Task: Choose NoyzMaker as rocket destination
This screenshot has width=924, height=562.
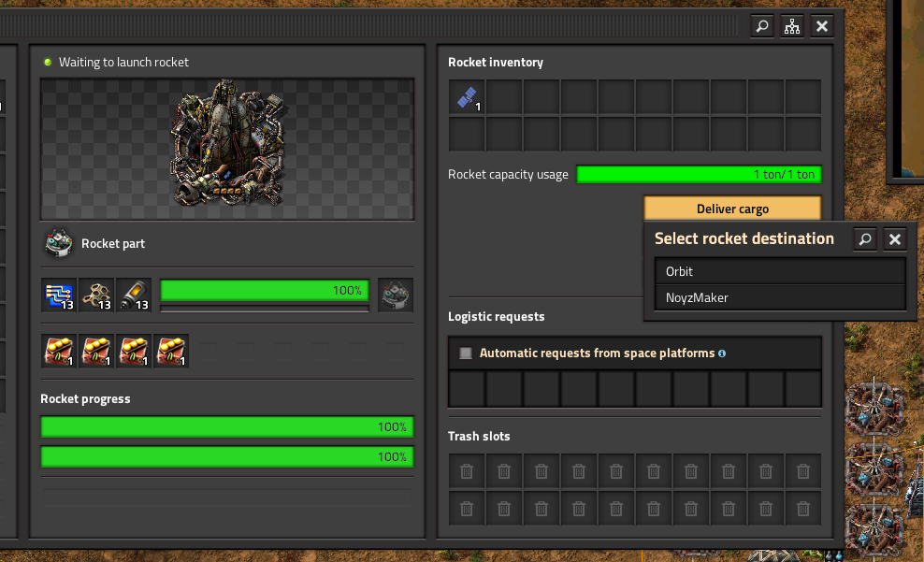Action: [779, 297]
